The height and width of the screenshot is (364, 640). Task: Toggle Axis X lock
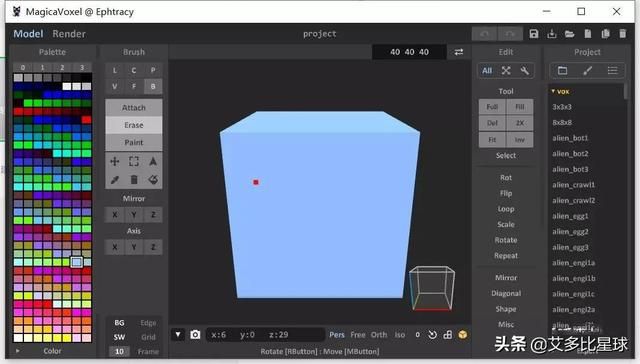115,247
